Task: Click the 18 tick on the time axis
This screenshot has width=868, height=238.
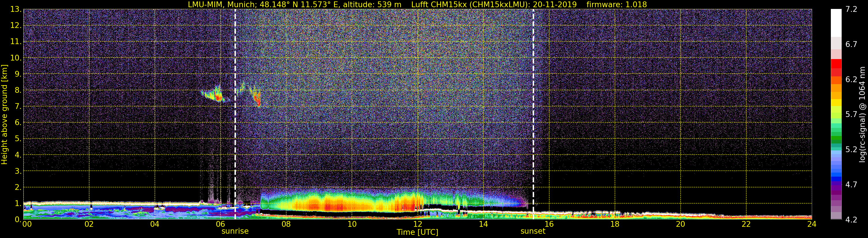Action: (615, 224)
